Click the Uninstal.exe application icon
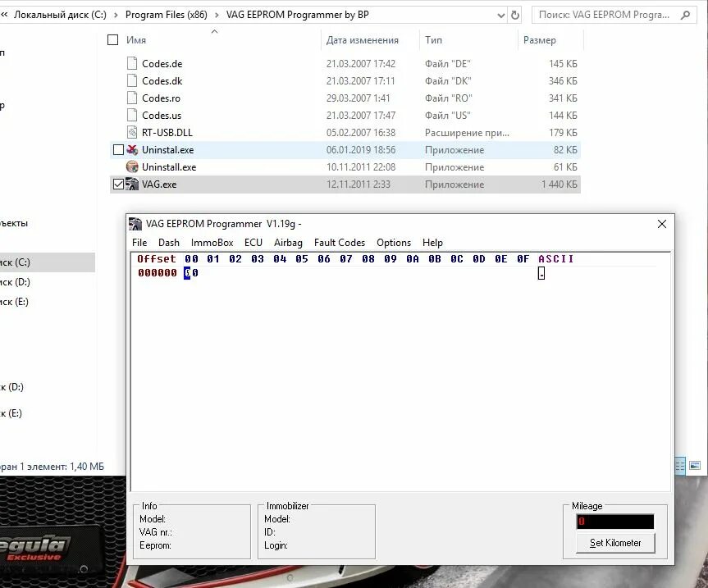 [x=132, y=149]
